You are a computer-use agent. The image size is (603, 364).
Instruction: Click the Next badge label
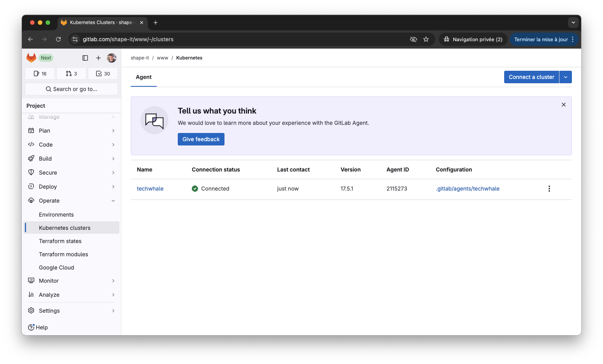46,58
